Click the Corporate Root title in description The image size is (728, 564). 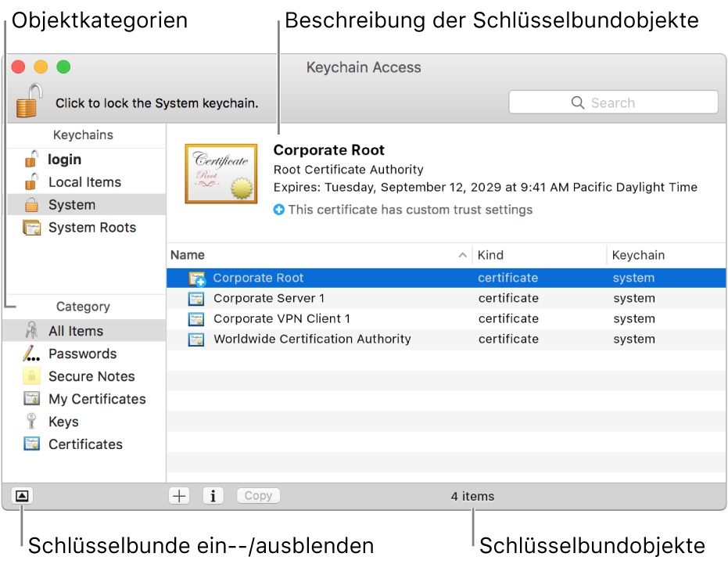[328, 150]
